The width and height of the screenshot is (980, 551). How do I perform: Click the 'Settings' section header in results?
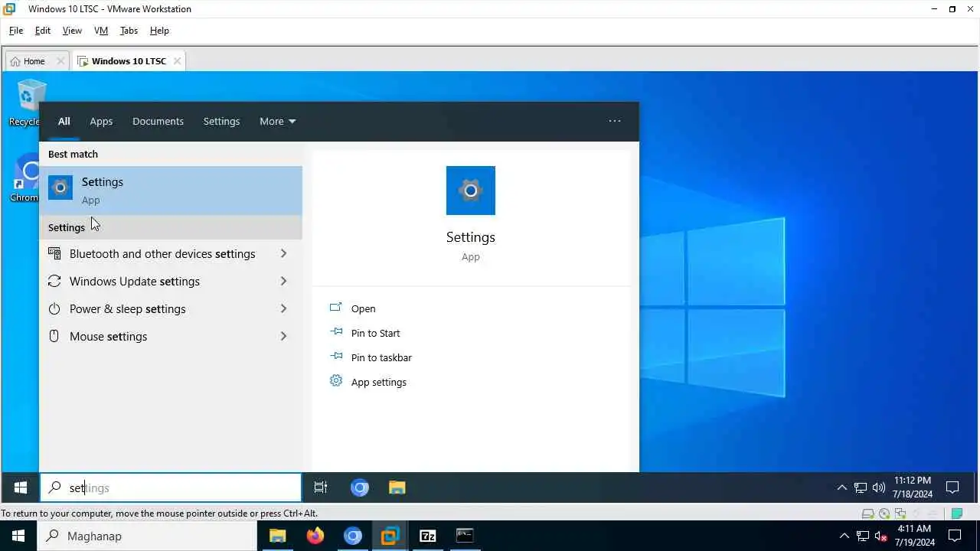(x=67, y=227)
